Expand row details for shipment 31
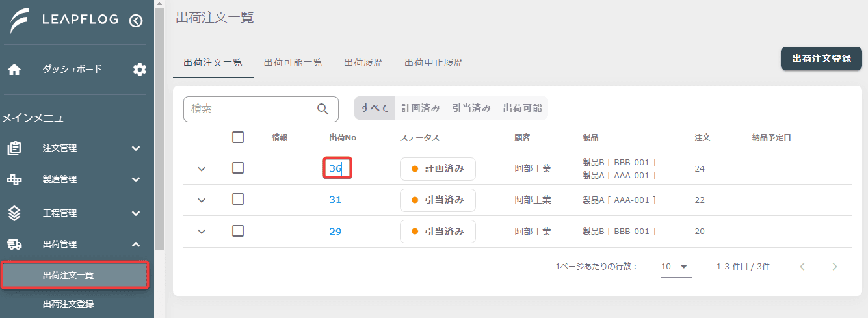Viewport: 868px width, 318px height. click(x=202, y=200)
